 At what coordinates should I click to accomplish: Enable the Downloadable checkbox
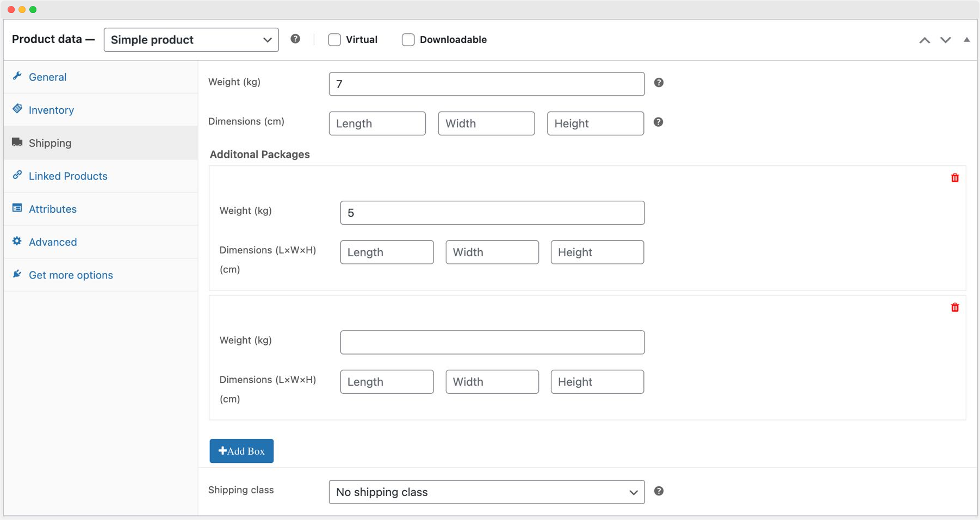click(408, 39)
